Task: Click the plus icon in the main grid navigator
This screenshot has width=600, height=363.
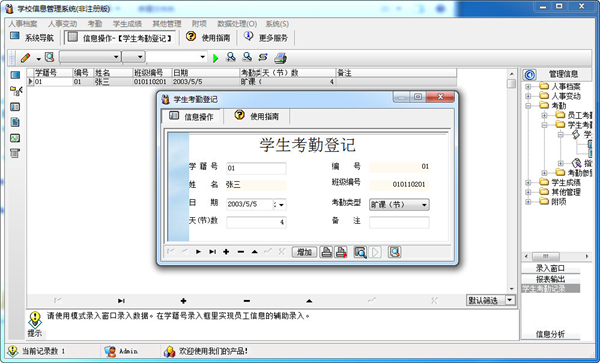Action: coord(183,301)
